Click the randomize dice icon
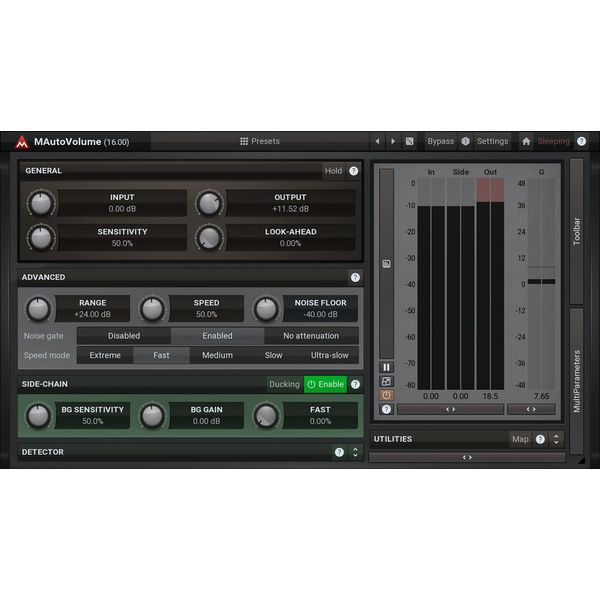 point(409,141)
